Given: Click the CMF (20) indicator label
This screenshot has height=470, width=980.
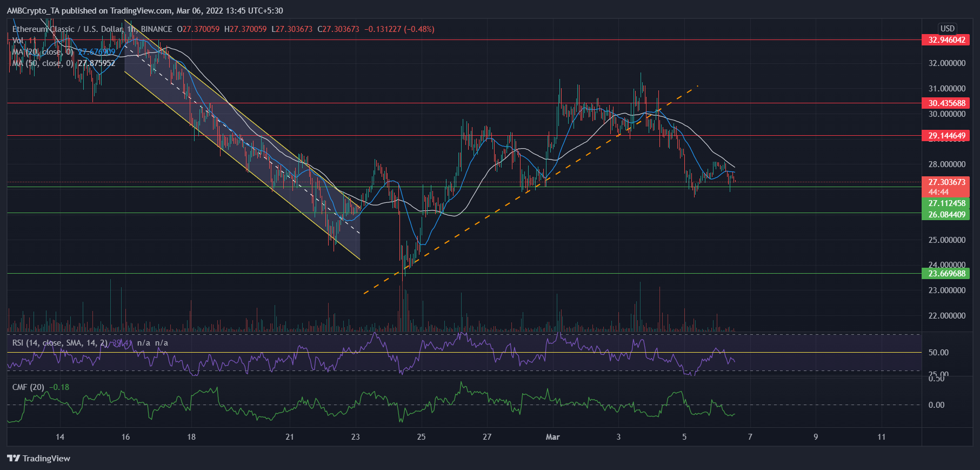Looking at the screenshot, I should 29,387.
